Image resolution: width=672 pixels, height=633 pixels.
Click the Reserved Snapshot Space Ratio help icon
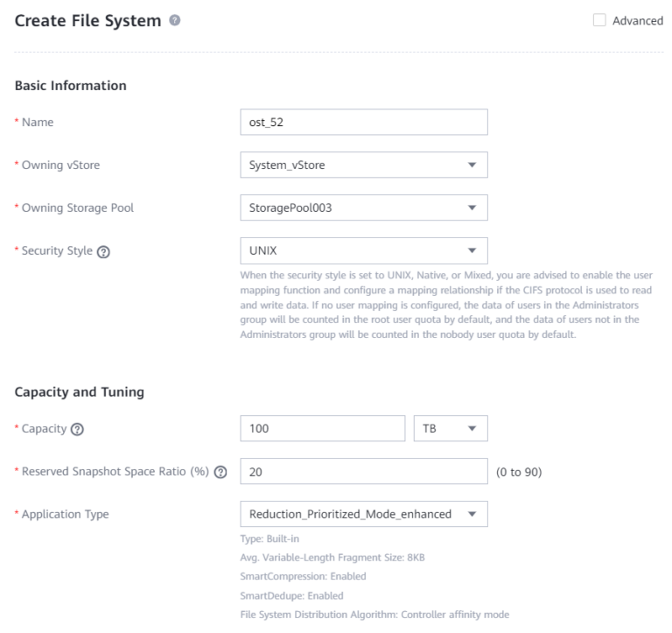point(220,472)
